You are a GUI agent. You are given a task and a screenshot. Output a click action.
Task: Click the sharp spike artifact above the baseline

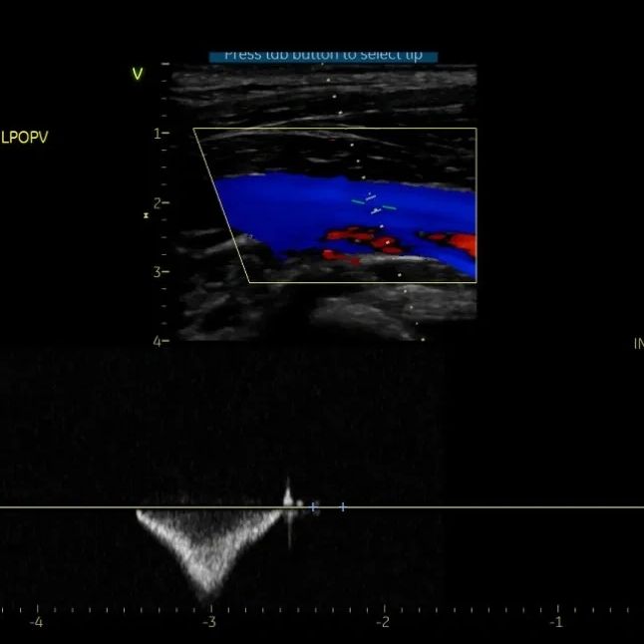pyautogui.click(x=288, y=491)
